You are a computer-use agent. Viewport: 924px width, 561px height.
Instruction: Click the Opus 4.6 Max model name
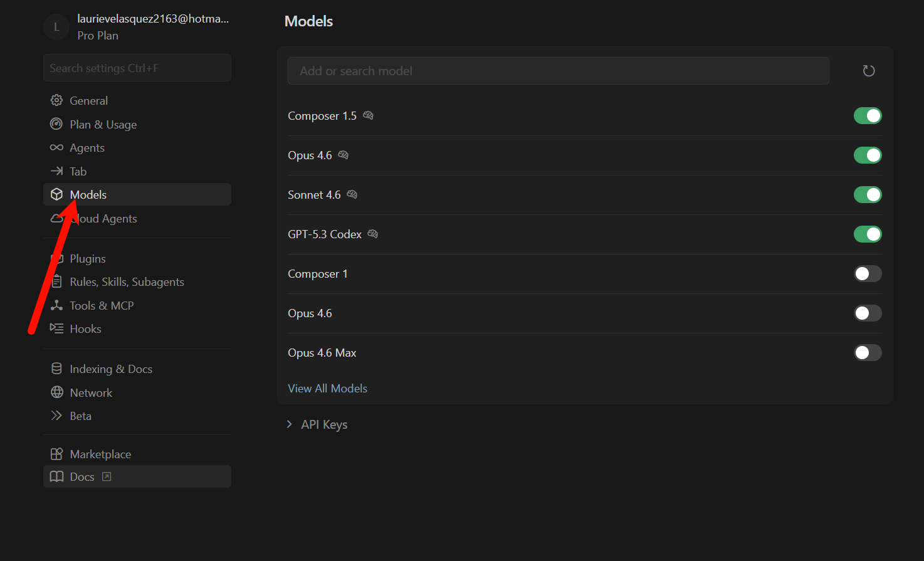pos(322,353)
